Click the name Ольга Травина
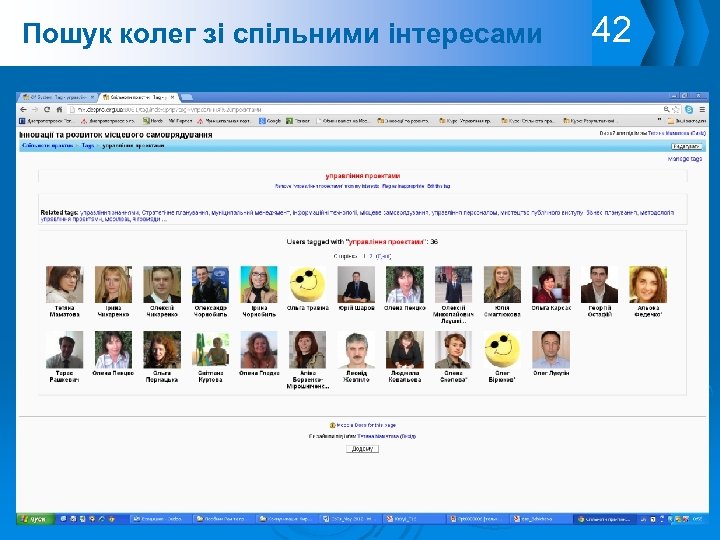 [308, 308]
